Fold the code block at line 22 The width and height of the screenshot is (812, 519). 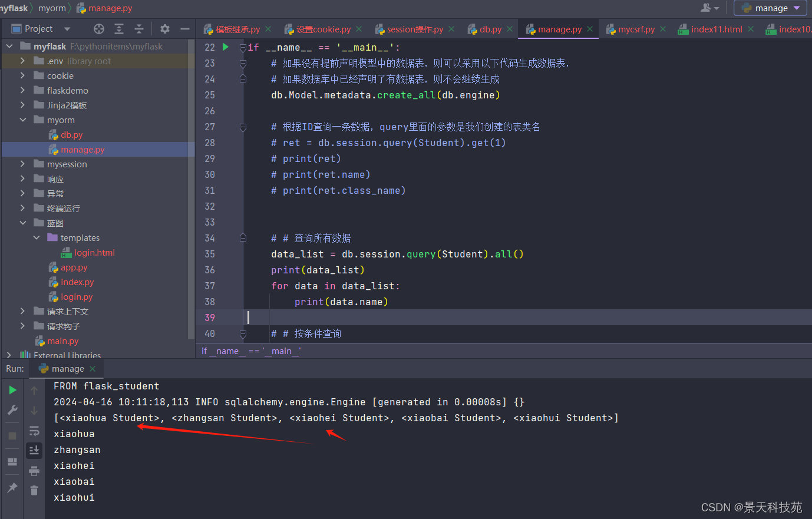pos(243,47)
